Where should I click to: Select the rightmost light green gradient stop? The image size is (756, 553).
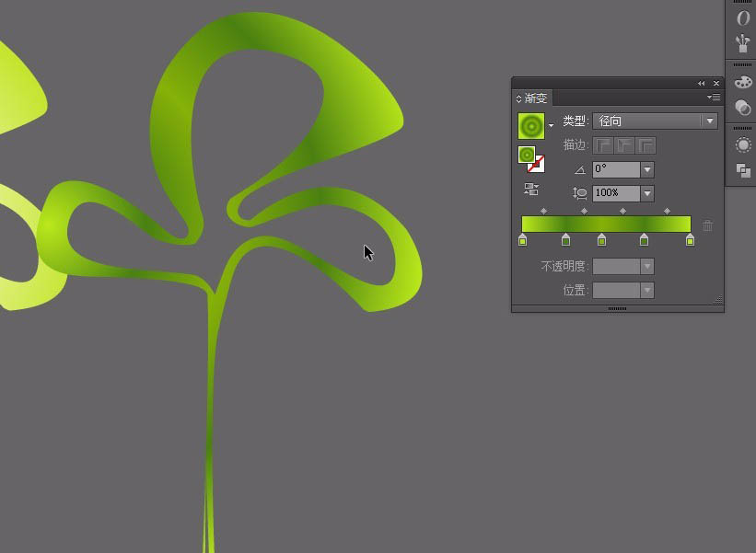click(x=690, y=239)
